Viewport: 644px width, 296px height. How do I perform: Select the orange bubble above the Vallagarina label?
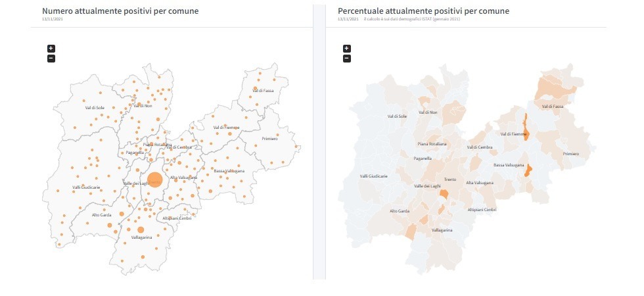(141, 229)
